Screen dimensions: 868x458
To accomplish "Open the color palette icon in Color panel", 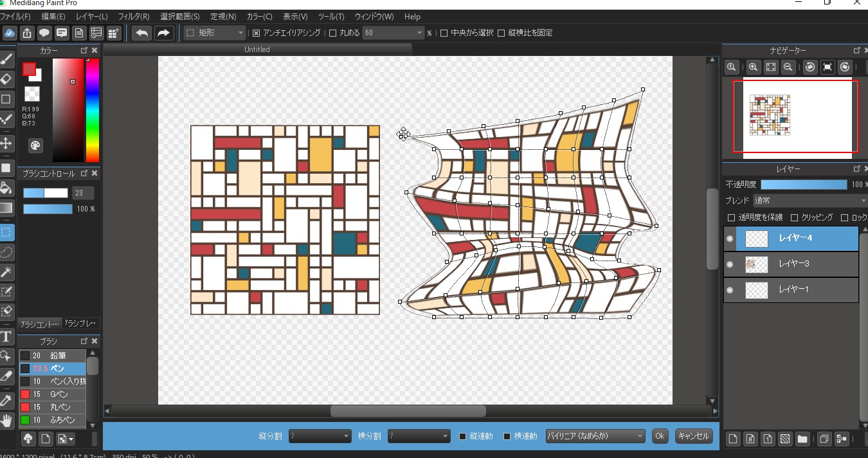I will [x=35, y=145].
